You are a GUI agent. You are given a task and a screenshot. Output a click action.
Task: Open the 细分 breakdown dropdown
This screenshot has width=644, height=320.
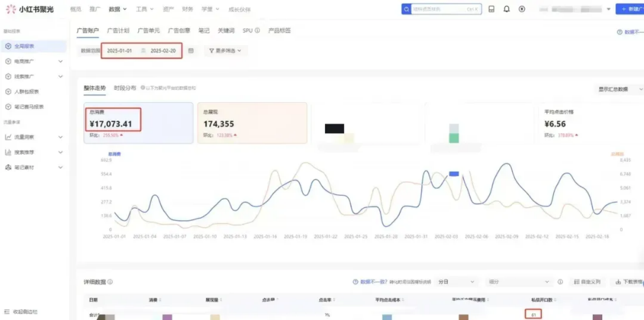pos(519,282)
